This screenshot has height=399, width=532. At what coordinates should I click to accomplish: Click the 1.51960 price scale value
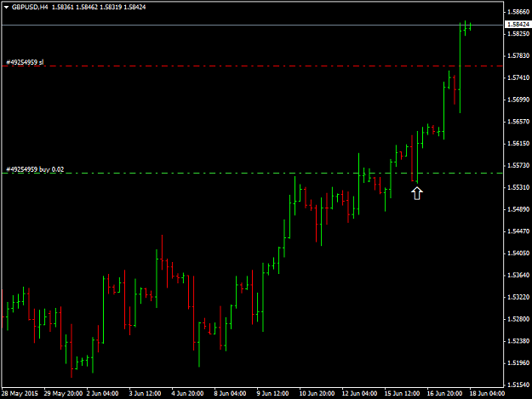pos(518,363)
